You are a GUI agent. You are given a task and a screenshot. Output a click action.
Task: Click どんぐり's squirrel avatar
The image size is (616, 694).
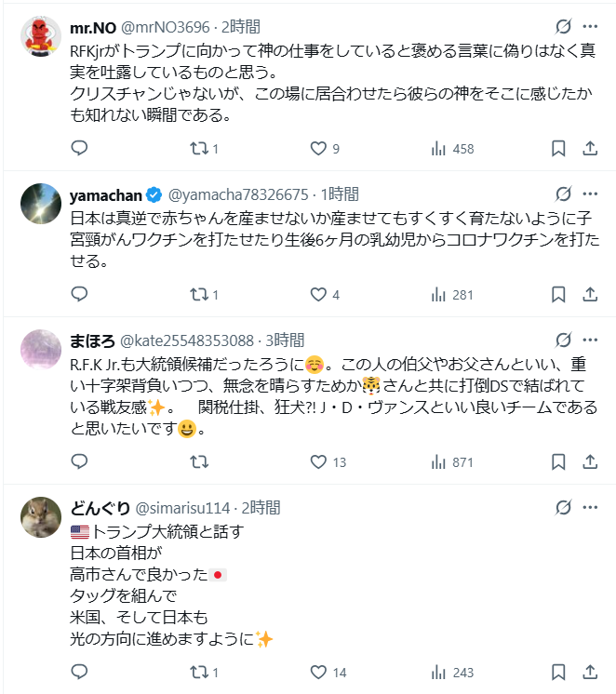(x=41, y=519)
